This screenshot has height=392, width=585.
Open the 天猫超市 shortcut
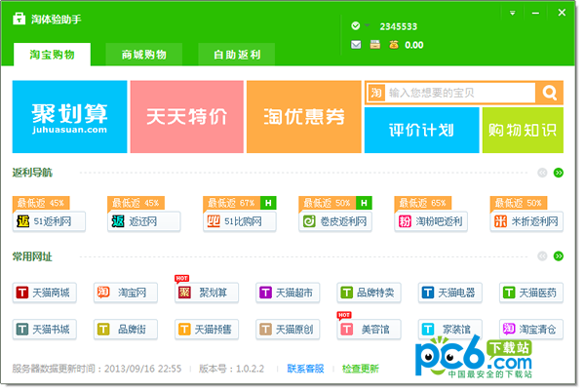point(288,293)
